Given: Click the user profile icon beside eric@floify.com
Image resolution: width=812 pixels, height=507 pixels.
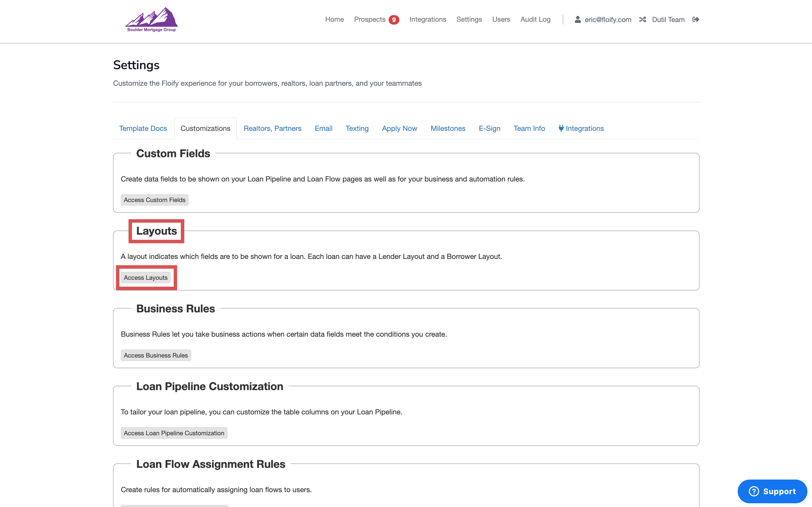Looking at the screenshot, I should click(x=578, y=19).
